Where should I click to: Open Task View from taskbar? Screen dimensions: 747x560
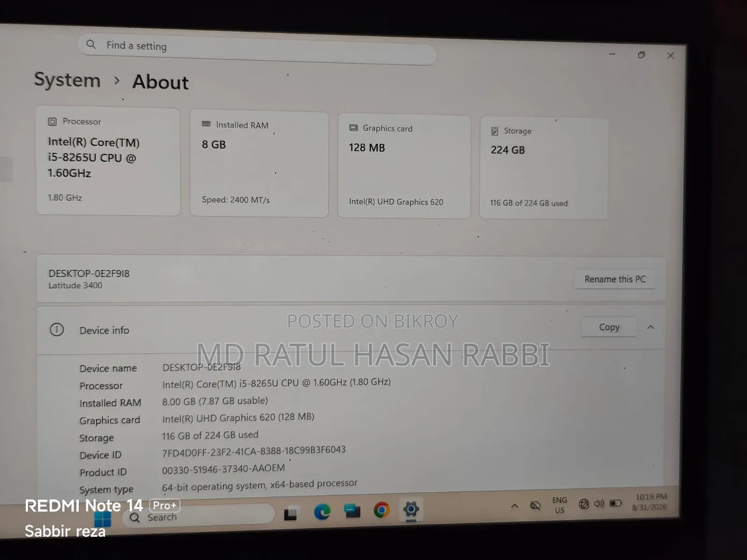(x=290, y=513)
